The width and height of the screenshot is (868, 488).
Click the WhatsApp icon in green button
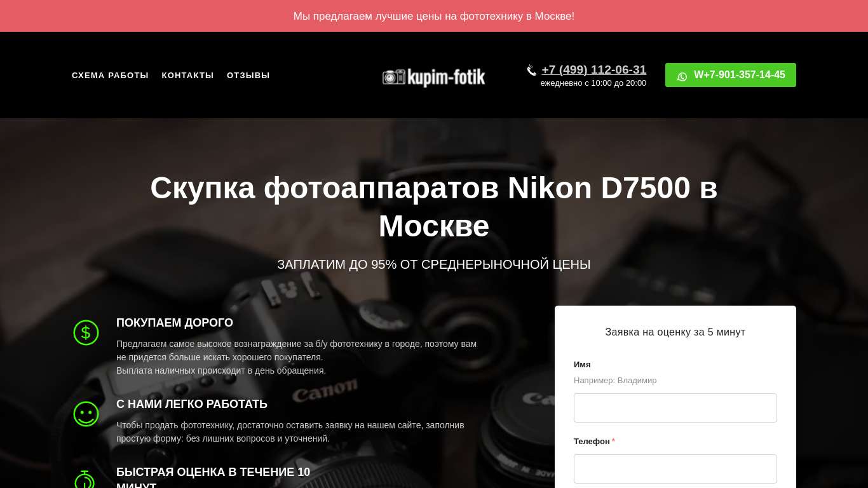[682, 76]
